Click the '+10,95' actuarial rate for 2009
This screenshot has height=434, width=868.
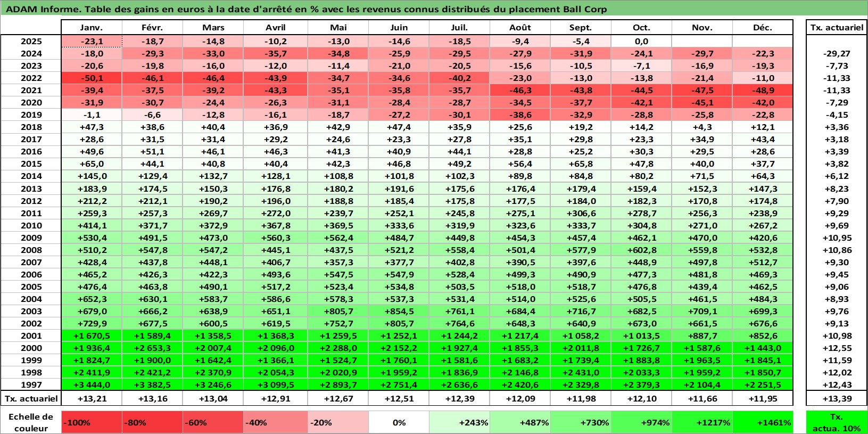pos(837,238)
